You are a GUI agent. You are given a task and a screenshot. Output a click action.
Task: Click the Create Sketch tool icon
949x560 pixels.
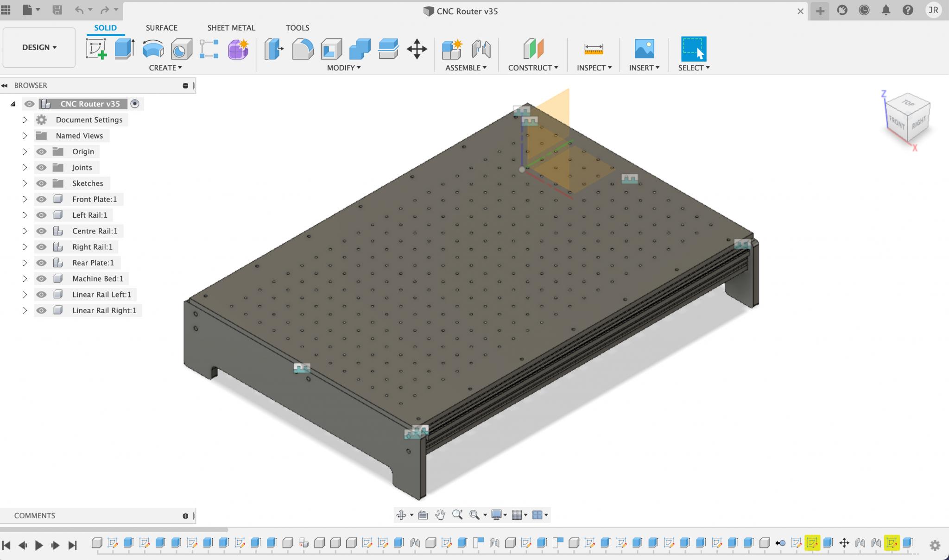coord(96,49)
